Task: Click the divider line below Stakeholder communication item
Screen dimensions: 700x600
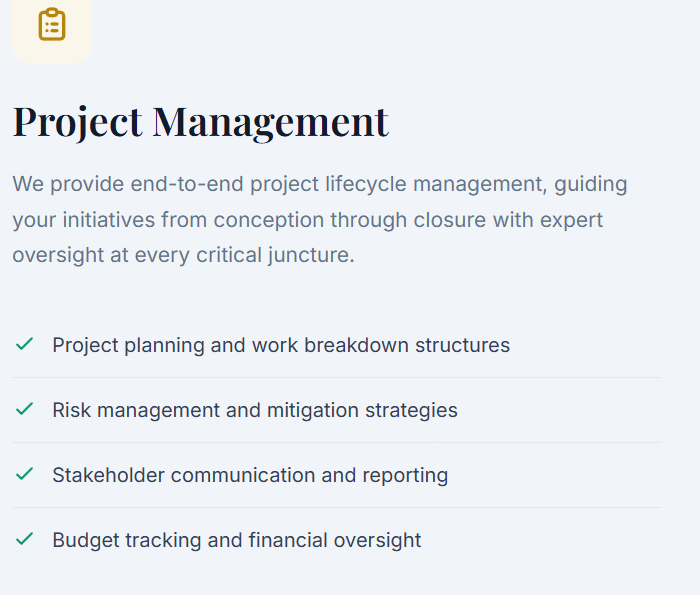Action: [x=337, y=507]
